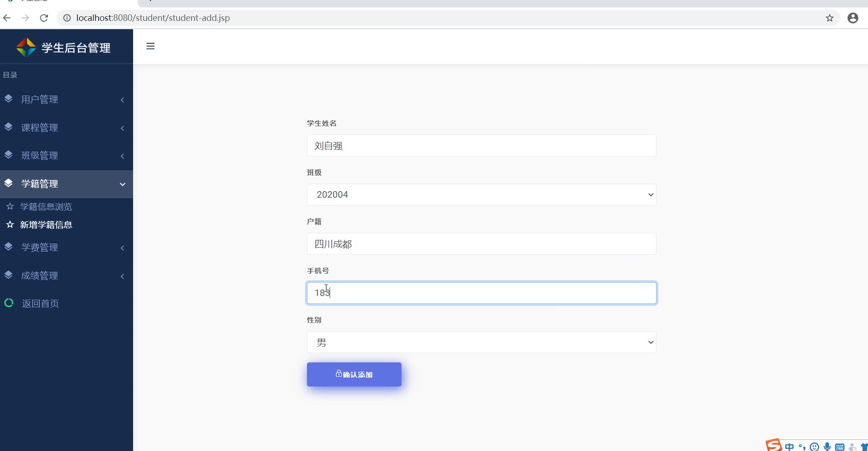Click the layers icon beside 课程管理
The width and height of the screenshot is (868, 451).
8,127
